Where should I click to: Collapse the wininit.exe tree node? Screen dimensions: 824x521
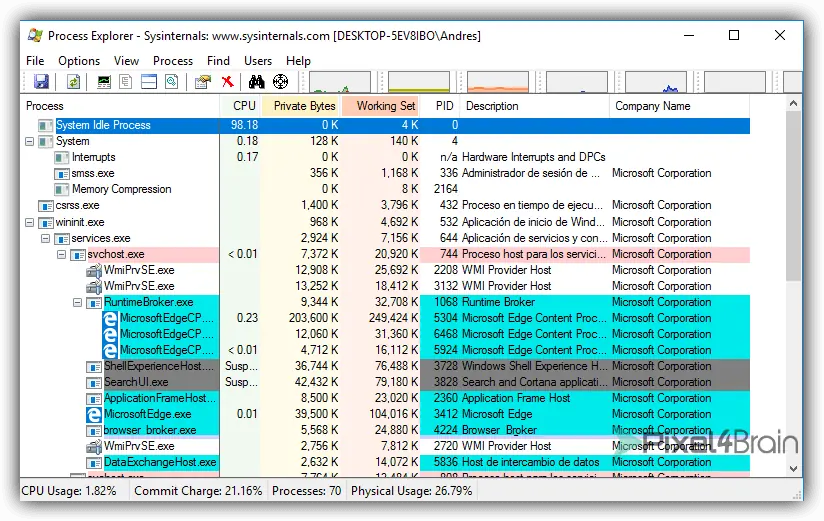[x=29, y=222]
